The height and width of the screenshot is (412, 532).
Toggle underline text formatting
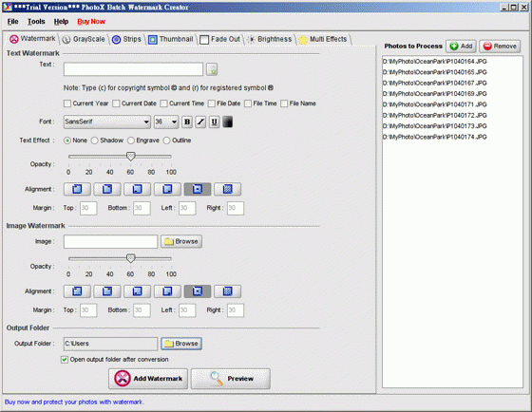[x=214, y=122]
